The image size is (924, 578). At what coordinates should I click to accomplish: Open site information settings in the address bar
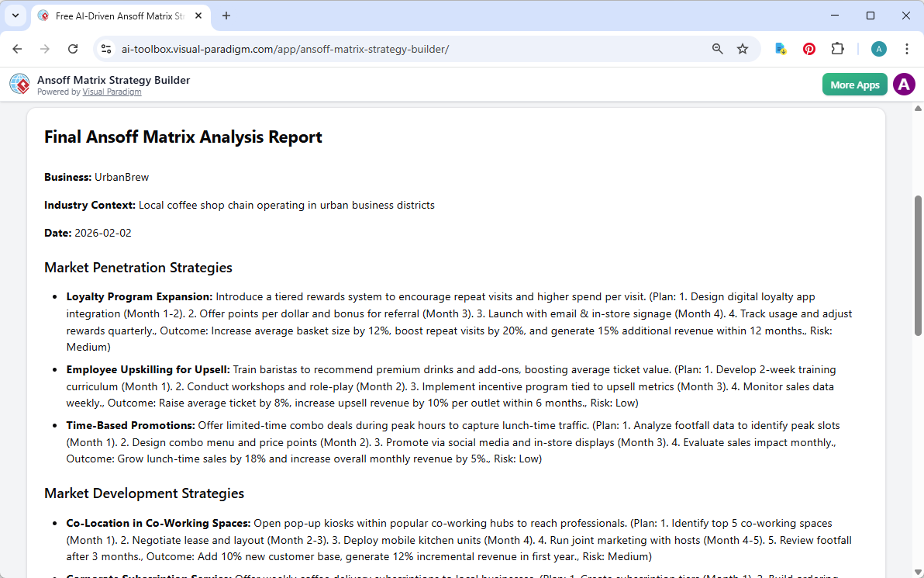coord(105,48)
